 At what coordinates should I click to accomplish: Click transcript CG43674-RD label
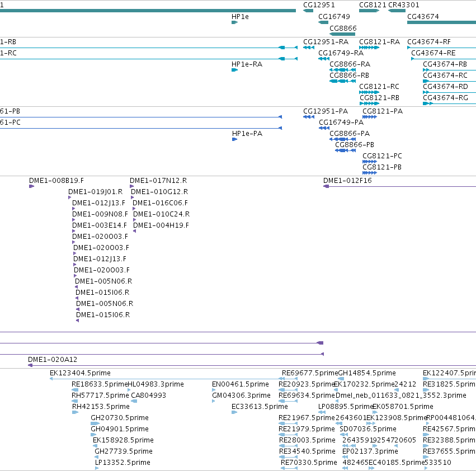(445, 87)
